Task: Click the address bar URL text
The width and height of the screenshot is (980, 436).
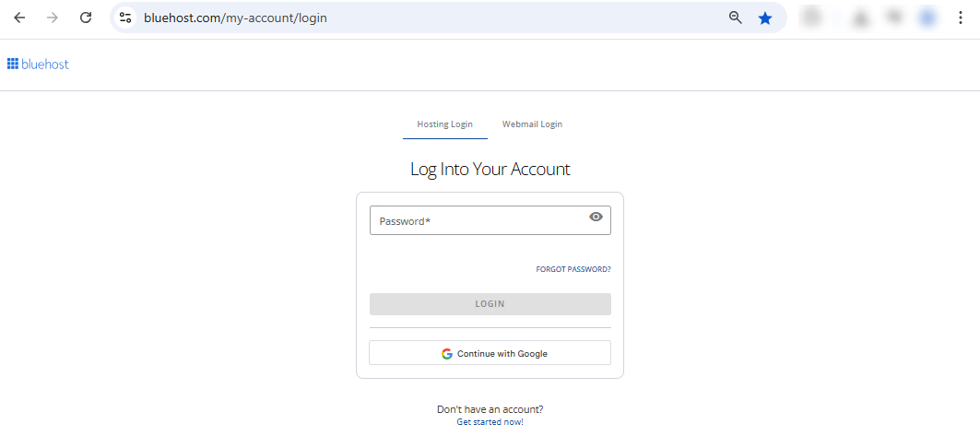Action: coord(235,18)
